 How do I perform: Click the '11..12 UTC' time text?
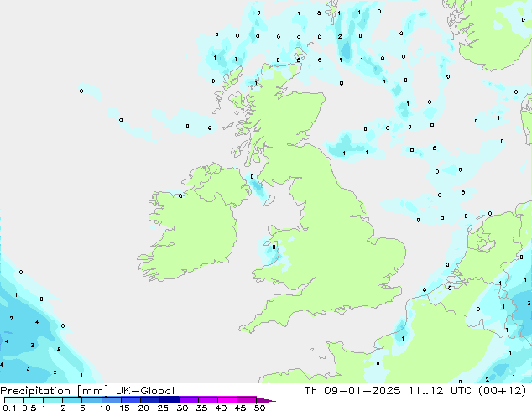440,391
